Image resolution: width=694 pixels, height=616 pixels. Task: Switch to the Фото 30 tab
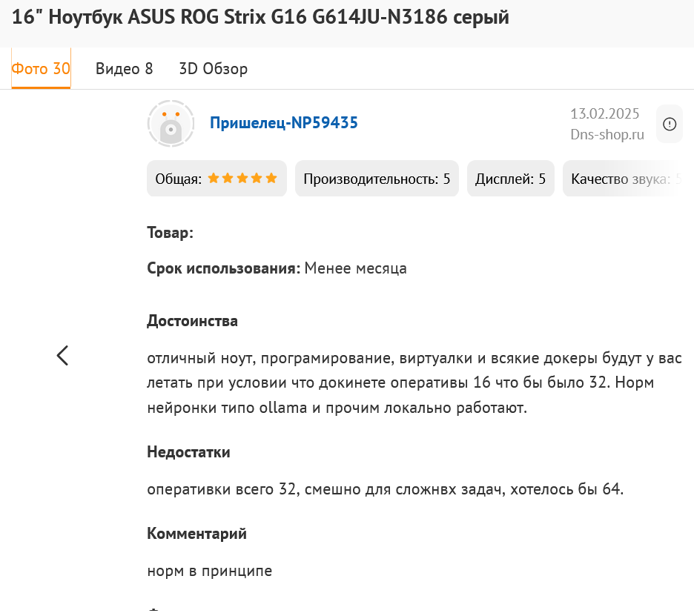pyautogui.click(x=41, y=69)
